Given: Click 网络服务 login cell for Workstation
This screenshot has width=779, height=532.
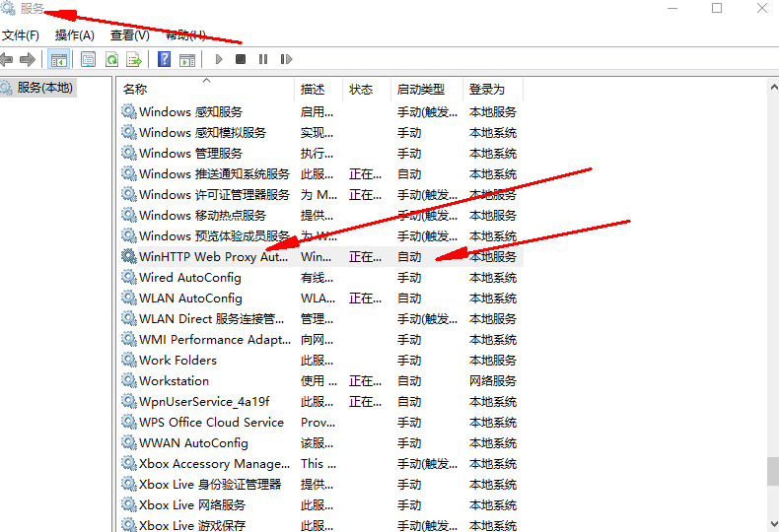Looking at the screenshot, I should [x=493, y=381].
